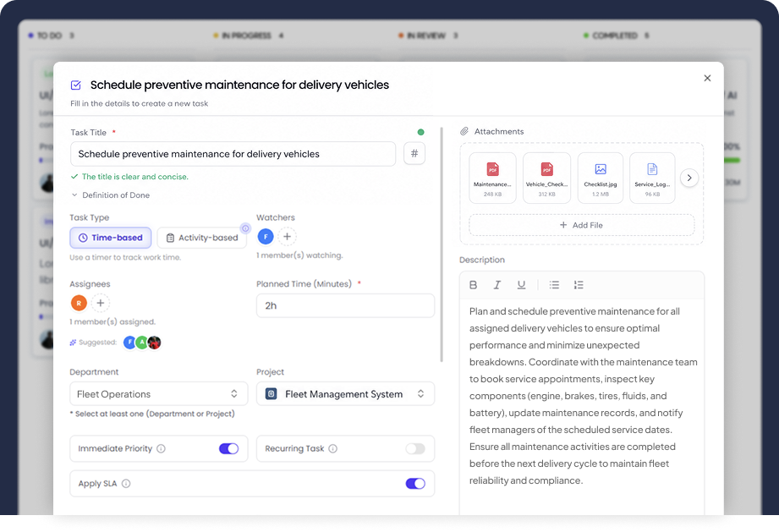The height and width of the screenshot is (532, 779).
Task: Click the green status dot near title
Action: click(421, 132)
